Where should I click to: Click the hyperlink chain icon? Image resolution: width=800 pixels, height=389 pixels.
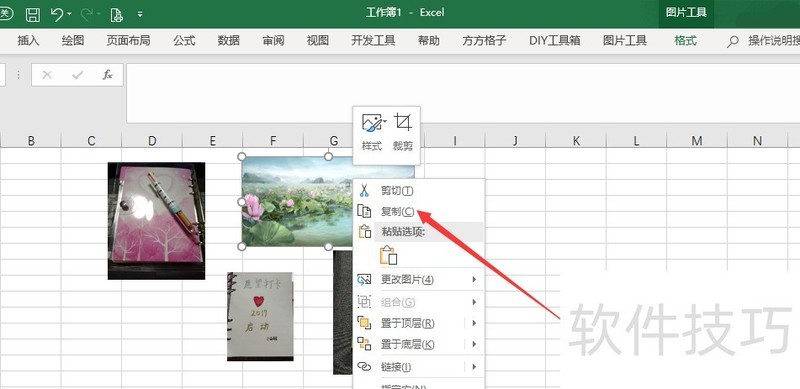click(x=364, y=367)
